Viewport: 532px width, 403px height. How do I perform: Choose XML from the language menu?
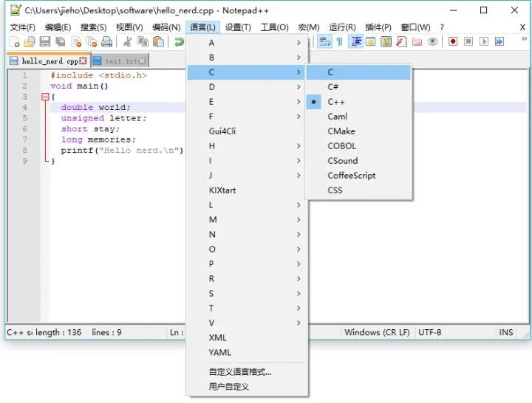click(247, 338)
